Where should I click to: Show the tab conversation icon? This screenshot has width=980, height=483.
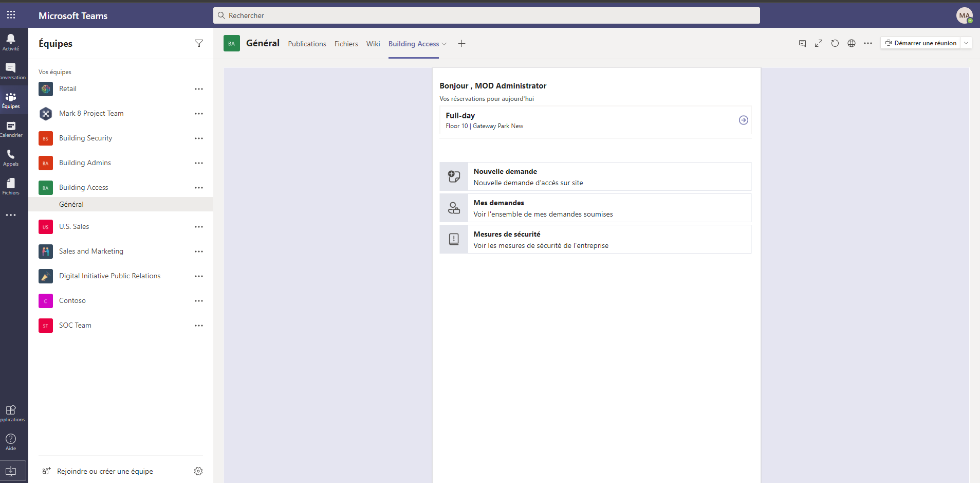[x=802, y=43]
